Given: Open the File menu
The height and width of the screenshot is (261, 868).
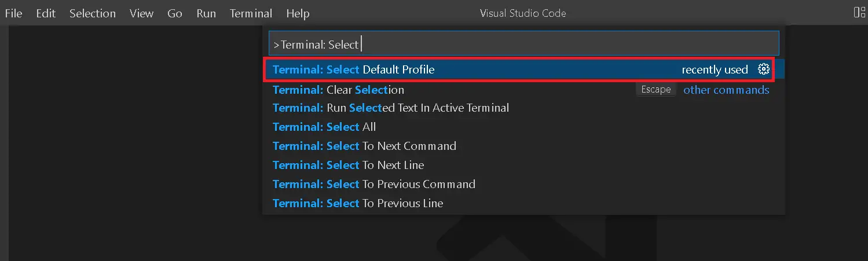Looking at the screenshot, I should tap(13, 13).
